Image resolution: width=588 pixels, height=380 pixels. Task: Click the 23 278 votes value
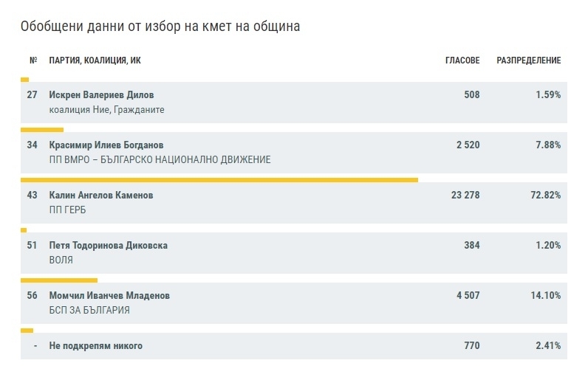pos(464,196)
